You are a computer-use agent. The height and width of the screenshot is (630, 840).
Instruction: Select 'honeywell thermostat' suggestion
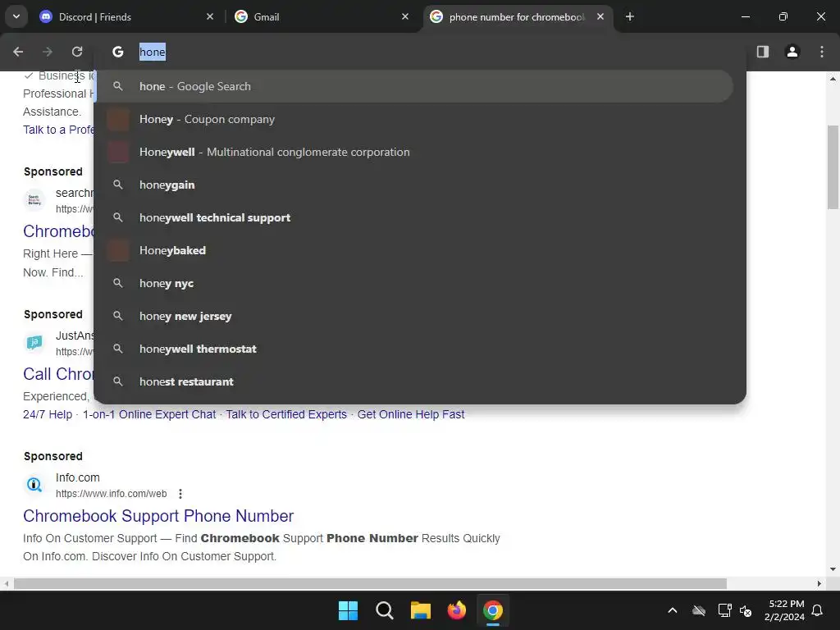[413, 349]
